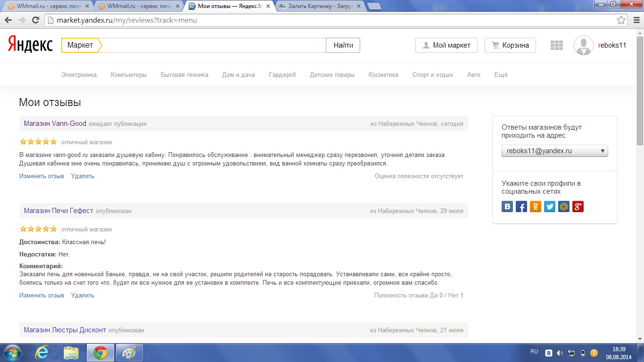644x362 pixels.
Task: Click the reboks11 username link
Action: click(x=612, y=45)
